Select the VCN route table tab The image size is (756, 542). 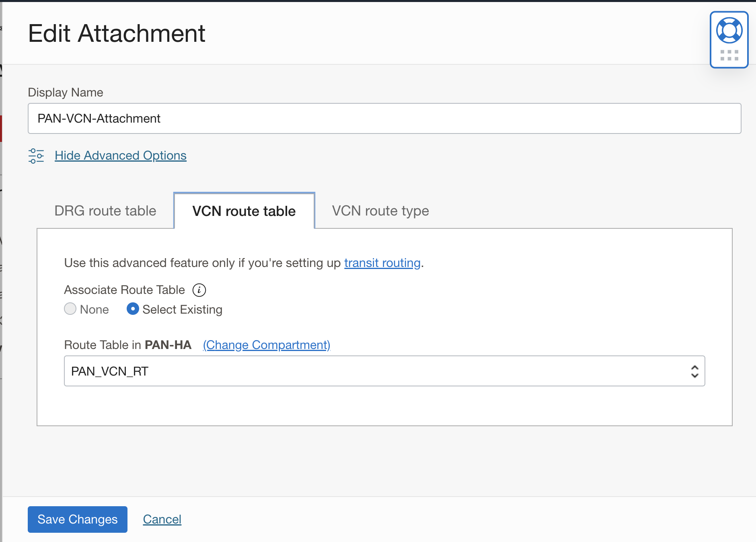244,211
